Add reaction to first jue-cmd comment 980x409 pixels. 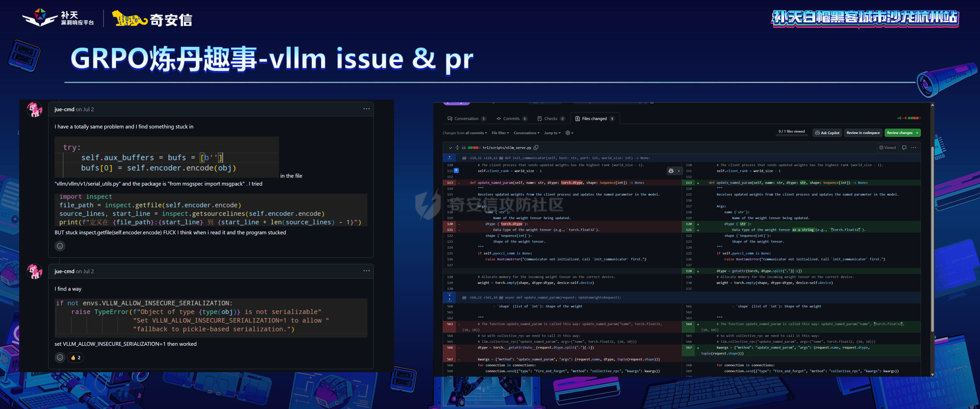pyautogui.click(x=60, y=246)
